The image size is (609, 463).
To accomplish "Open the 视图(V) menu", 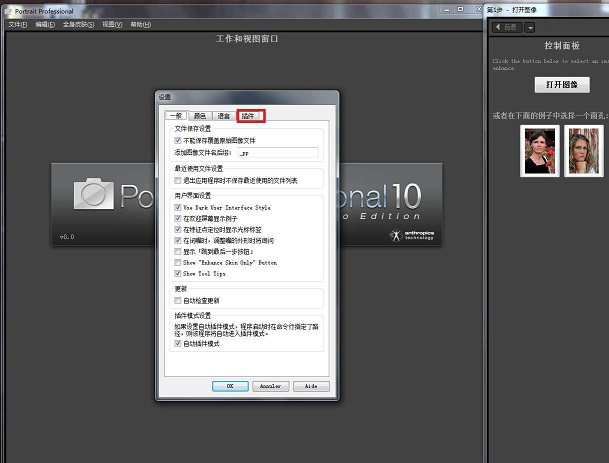I will [x=112, y=24].
